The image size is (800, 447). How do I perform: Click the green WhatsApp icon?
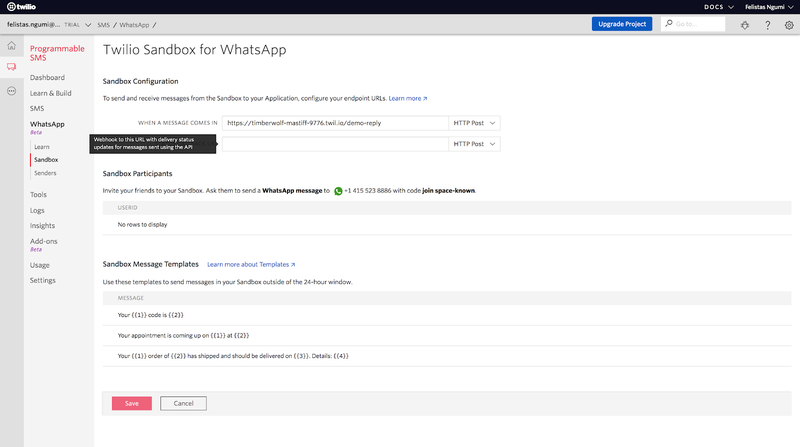click(x=338, y=190)
